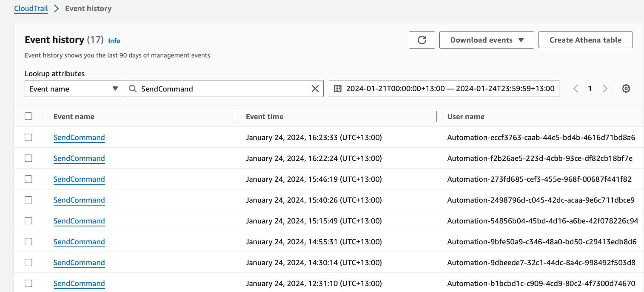The width and height of the screenshot is (644, 292).
Task: Open the SendCommand event from 15:46:19
Action: [79, 179]
